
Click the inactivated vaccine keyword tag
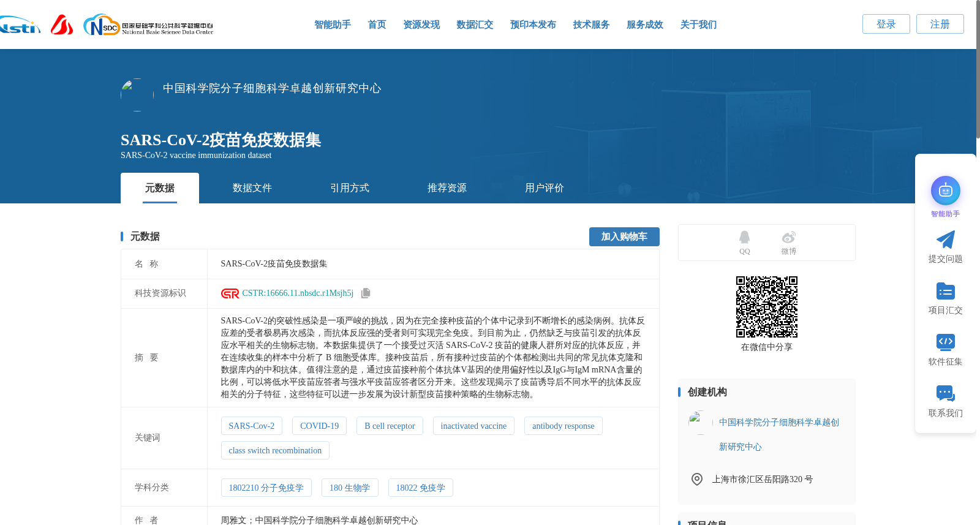coord(473,426)
